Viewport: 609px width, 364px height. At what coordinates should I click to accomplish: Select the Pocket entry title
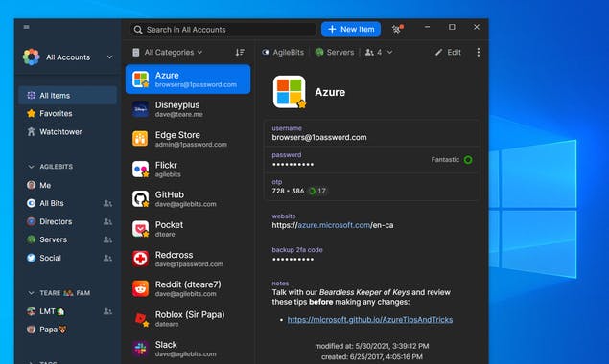(169, 225)
